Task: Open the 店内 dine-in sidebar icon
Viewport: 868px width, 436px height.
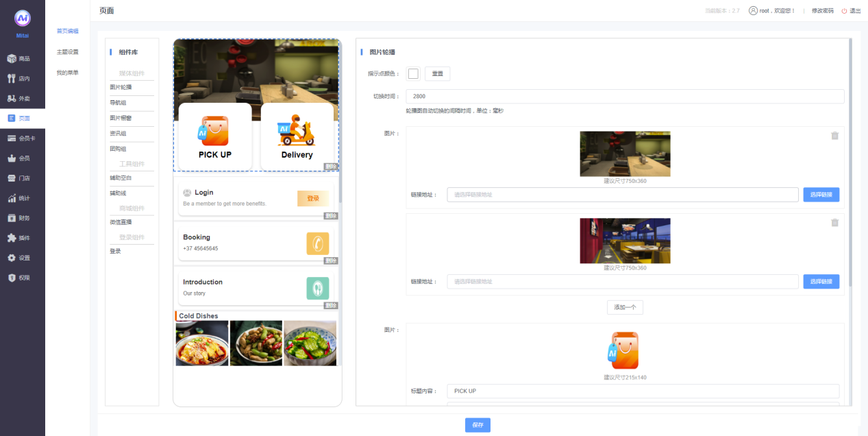Action: click(x=12, y=79)
